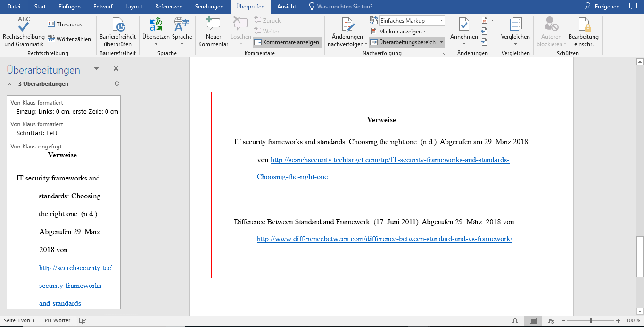644x327 pixels.
Task: Switch to the Layout tab
Action: [x=134, y=7]
